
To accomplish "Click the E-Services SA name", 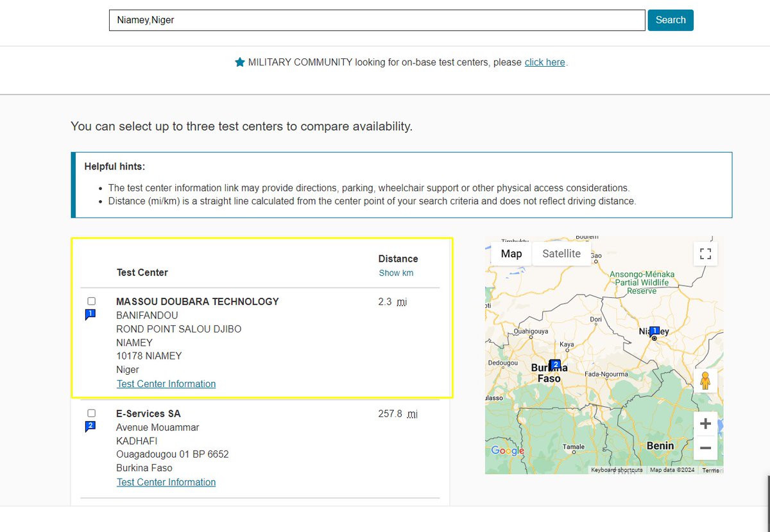I will pyautogui.click(x=148, y=414).
